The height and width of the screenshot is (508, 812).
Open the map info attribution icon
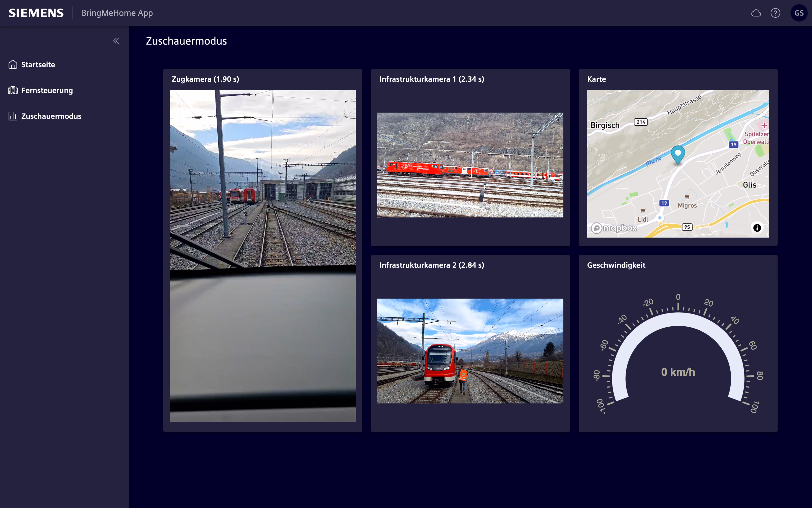pyautogui.click(x=757, y=228)
